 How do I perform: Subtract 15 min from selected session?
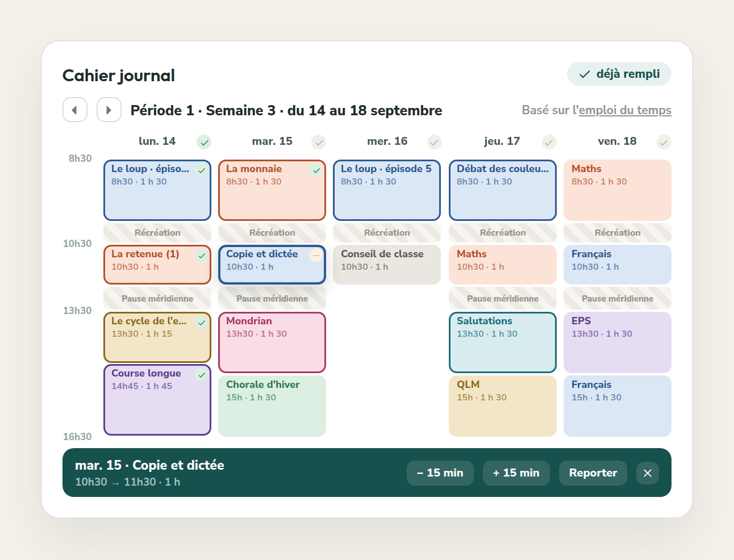[440, 473]
